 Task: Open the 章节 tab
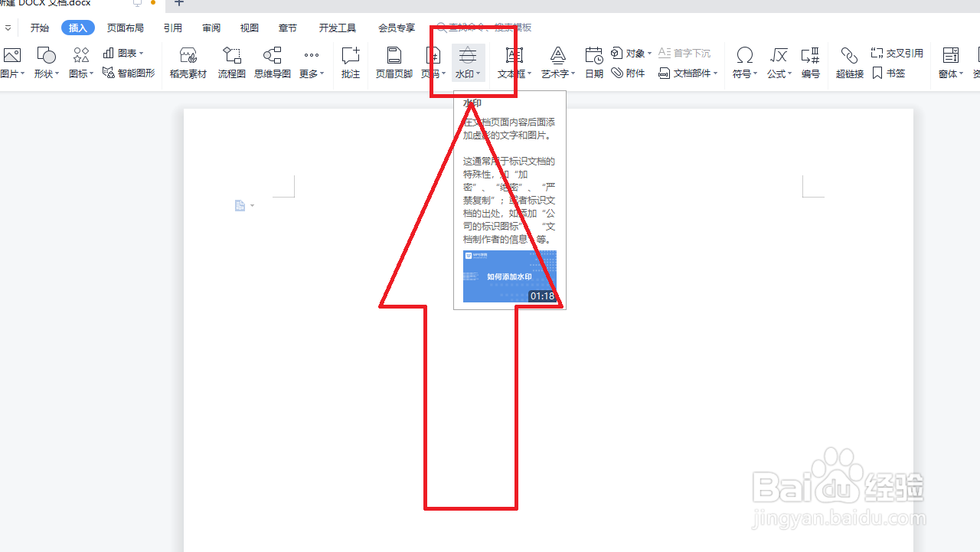[288, 28]
